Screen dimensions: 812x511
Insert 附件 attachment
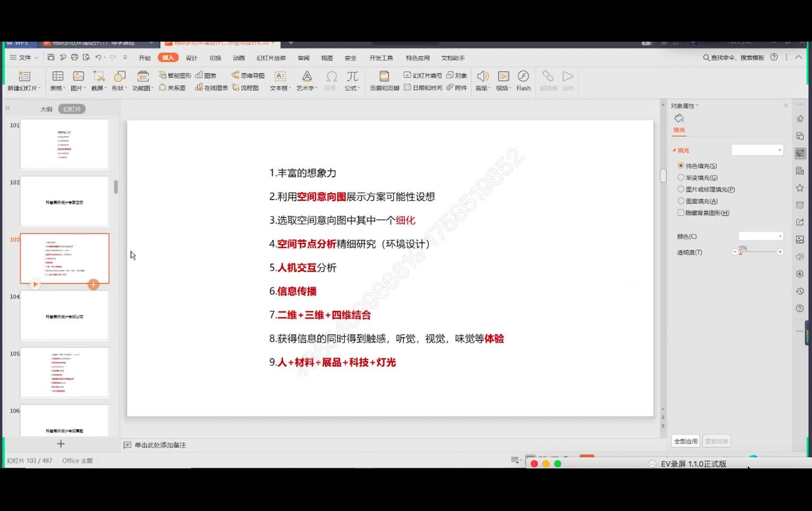457,88
